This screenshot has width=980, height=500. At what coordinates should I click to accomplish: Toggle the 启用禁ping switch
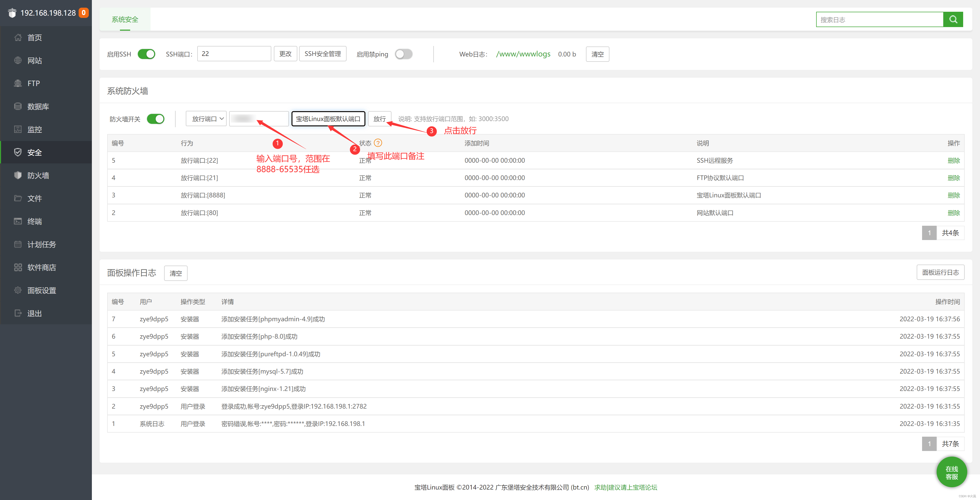point(404,54)
